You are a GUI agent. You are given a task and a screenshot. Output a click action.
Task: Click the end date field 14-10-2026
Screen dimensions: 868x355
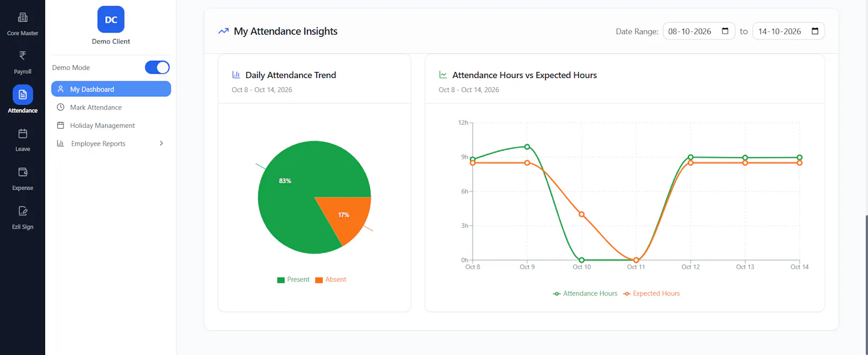coord(789,31)
